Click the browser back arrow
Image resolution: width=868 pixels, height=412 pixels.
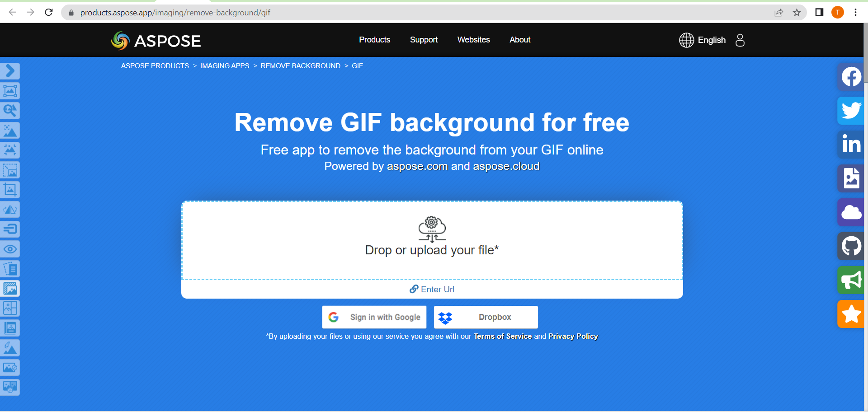[12, 12]
